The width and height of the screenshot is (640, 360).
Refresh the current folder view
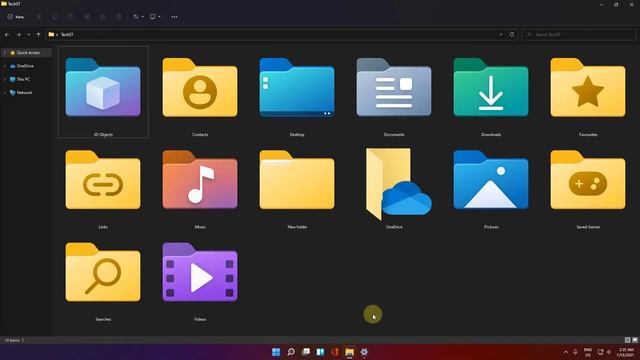coord(512,35)
